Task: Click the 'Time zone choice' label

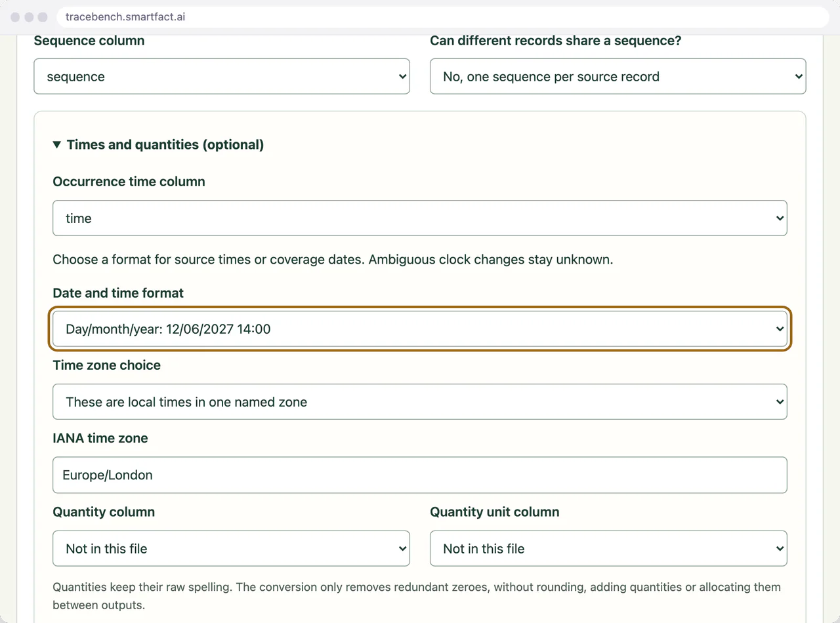Action: point(106,365)
